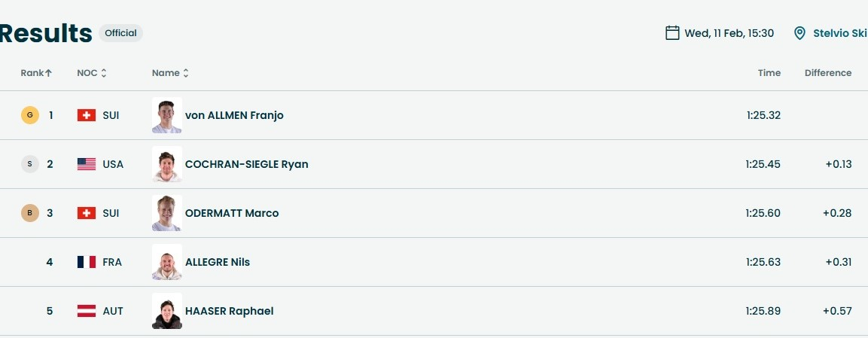Click the location pin icon
The image size is (868, 338).
[x=800, y=33]
